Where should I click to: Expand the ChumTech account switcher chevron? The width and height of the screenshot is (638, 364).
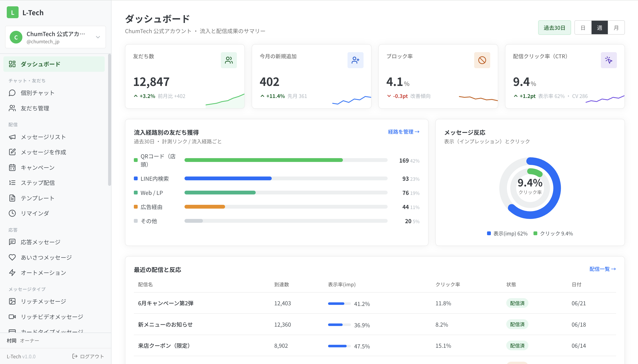coord(98,37)
